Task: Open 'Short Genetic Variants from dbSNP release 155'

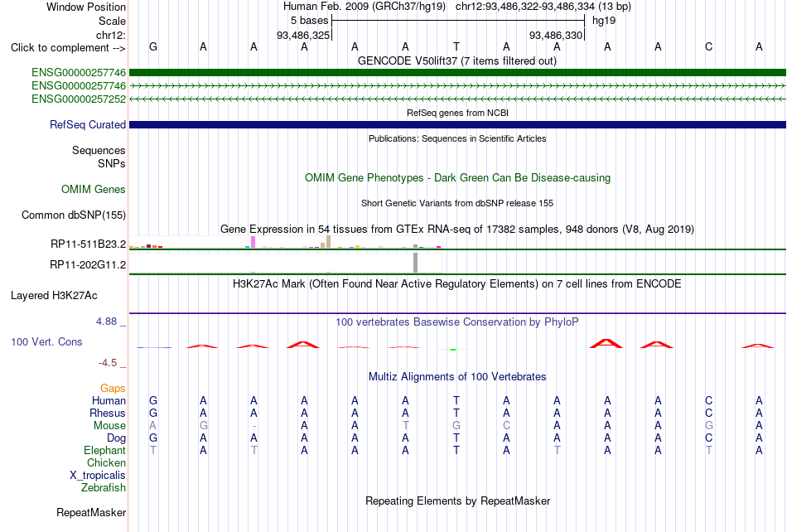Action: [457, 203]
